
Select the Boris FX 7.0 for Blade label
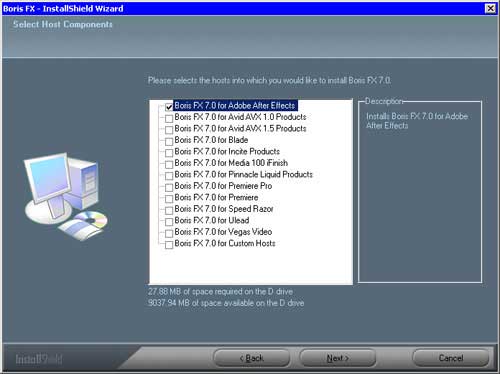211,140
